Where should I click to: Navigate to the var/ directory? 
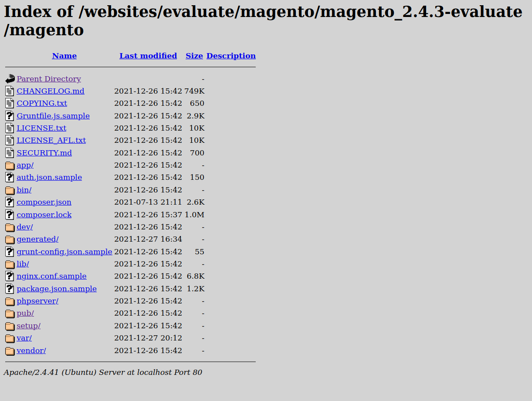pyautogui.click(x=24, y=338)
